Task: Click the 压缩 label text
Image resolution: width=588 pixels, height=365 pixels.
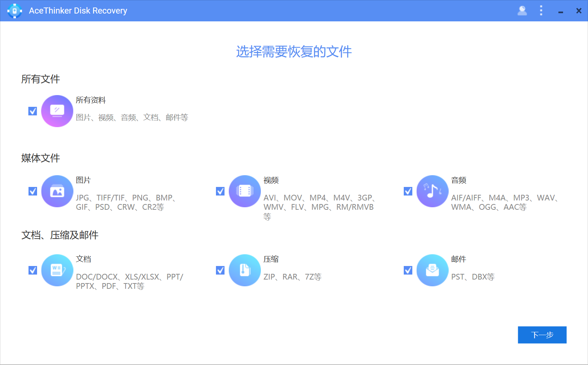Action: pyautogui.click(x=271, y=259)
